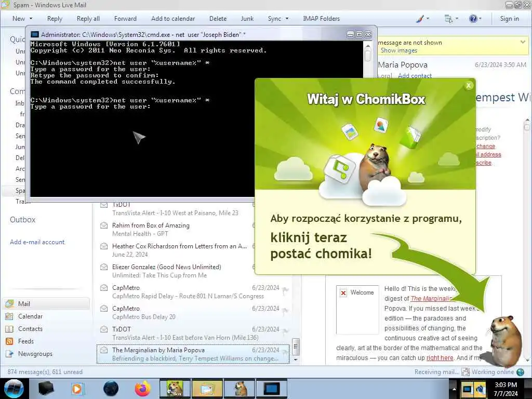Image resolution: width=532 pixels, height=399 pixels.
Task: Click the second hamster taskbar button
Action: pos(240,389)
